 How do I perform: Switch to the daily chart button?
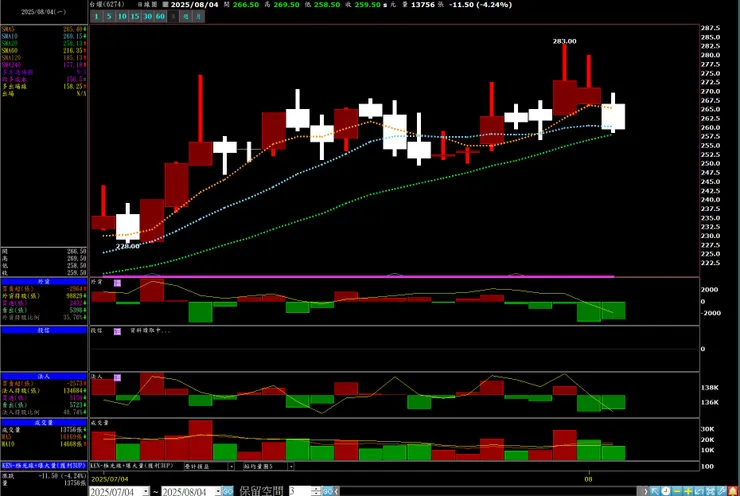tap(173, 17)
